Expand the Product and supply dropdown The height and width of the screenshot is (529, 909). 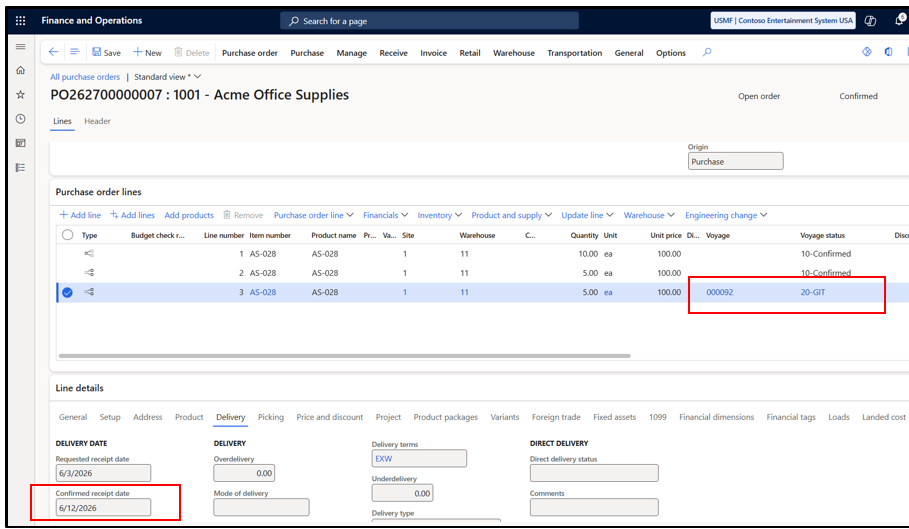511,215
